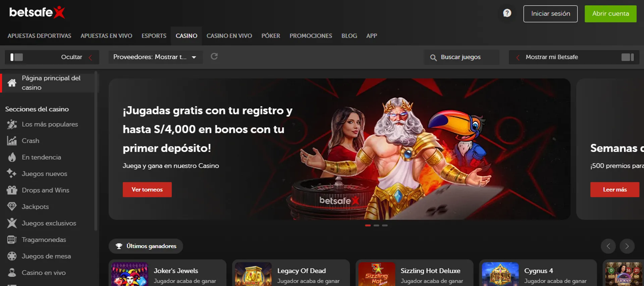Open Promociones tab
Screen dimensions: 644x286
point(311,36)
